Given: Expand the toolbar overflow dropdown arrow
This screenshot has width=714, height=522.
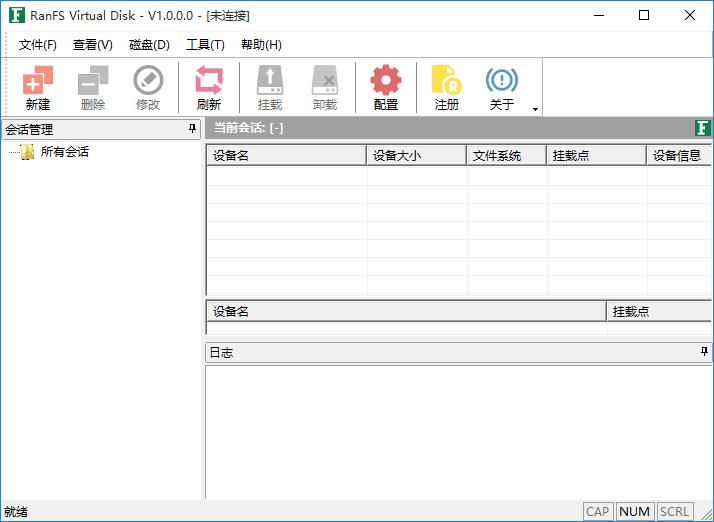Looking at the screenshot, I should click(x=536, y=108).
